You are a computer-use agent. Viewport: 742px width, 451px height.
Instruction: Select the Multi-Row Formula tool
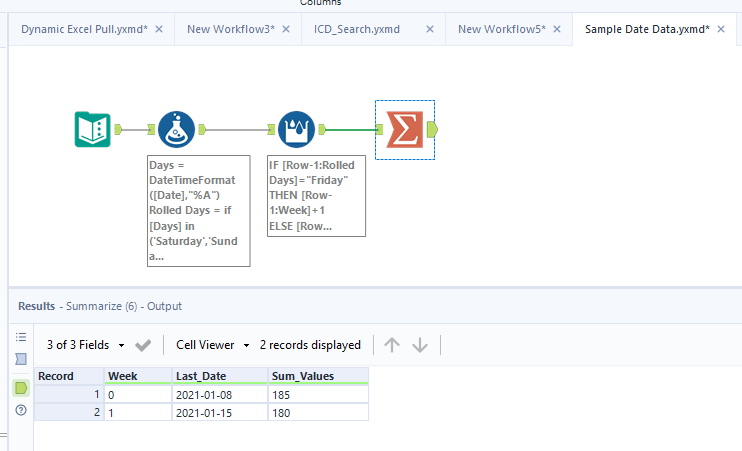pos(297,129)
